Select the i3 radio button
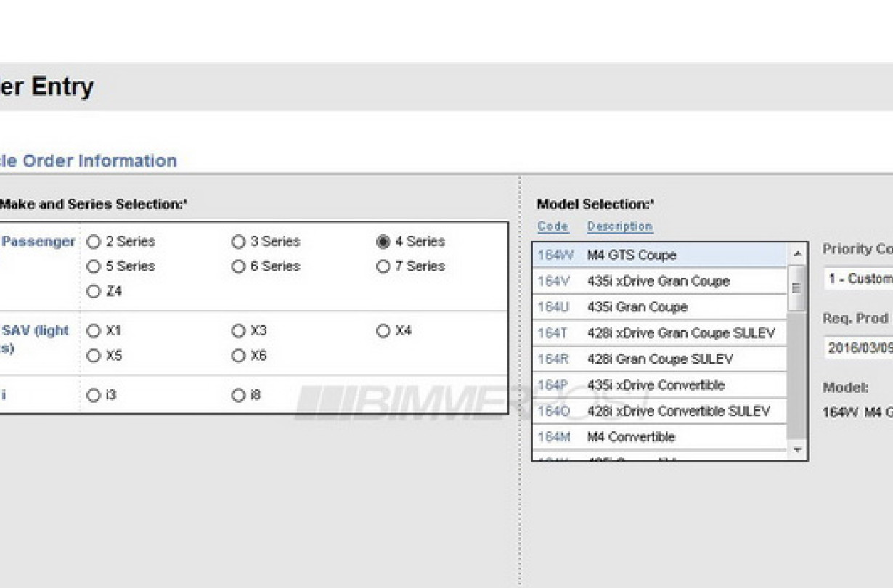This screenshot has width=893, height=588. pos(93,396)
